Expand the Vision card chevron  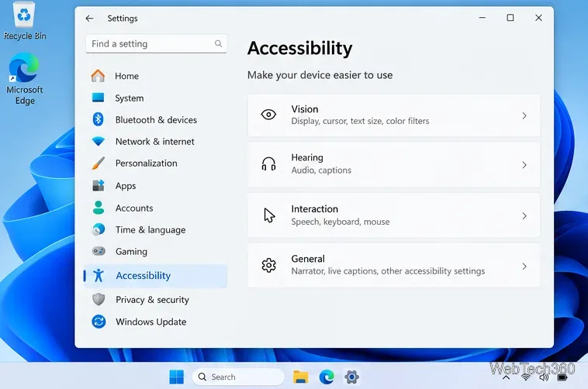pos(524,115)
